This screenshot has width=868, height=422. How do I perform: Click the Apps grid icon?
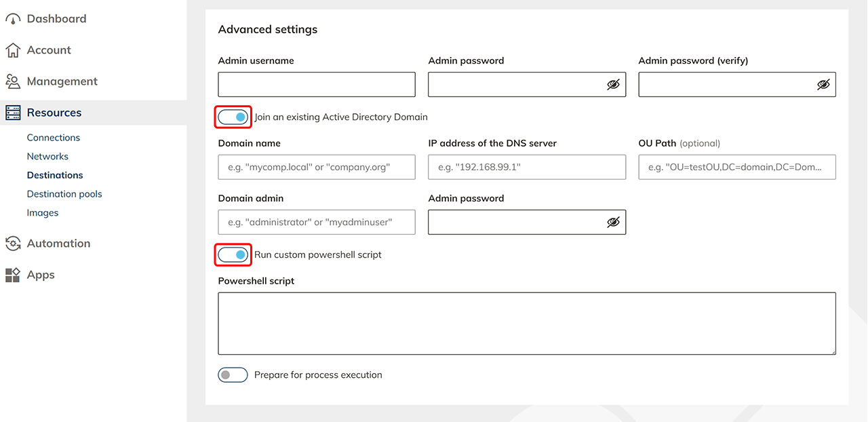13,275
